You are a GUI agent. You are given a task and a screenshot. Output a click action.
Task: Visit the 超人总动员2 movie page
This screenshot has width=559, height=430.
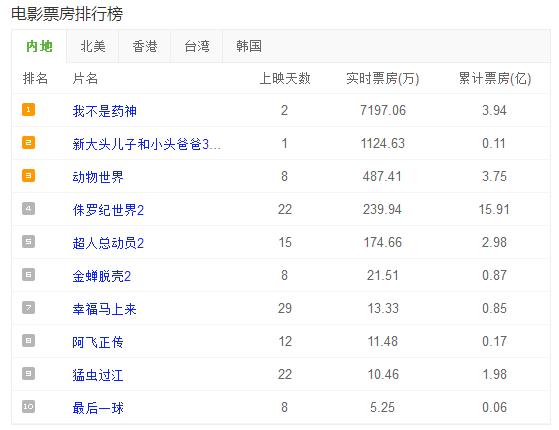click(x=108, y=243)
